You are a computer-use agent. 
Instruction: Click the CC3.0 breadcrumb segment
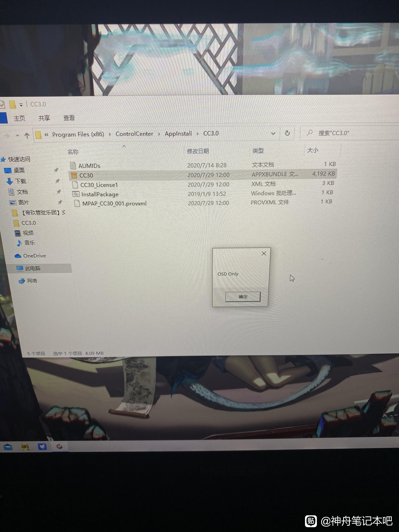211,133
